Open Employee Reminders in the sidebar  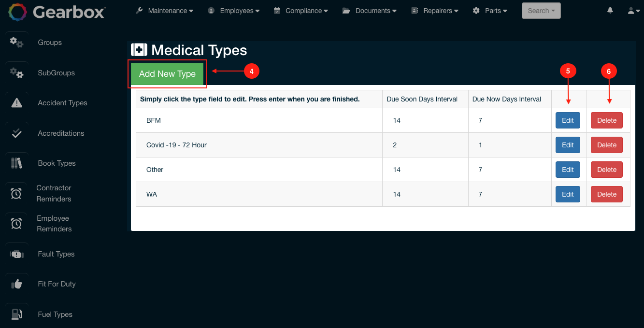click(54, 224)
